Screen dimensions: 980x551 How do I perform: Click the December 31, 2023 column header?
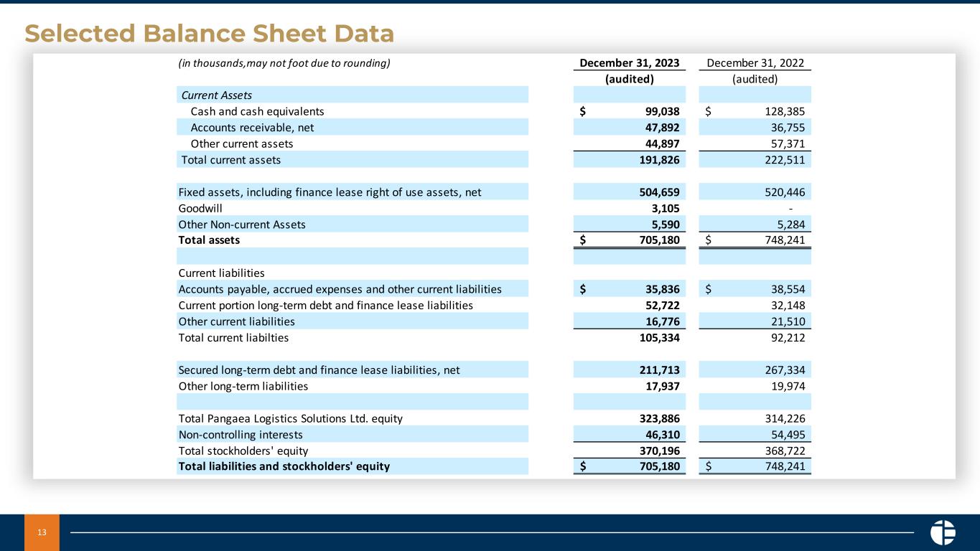click(x=630, y=62)
